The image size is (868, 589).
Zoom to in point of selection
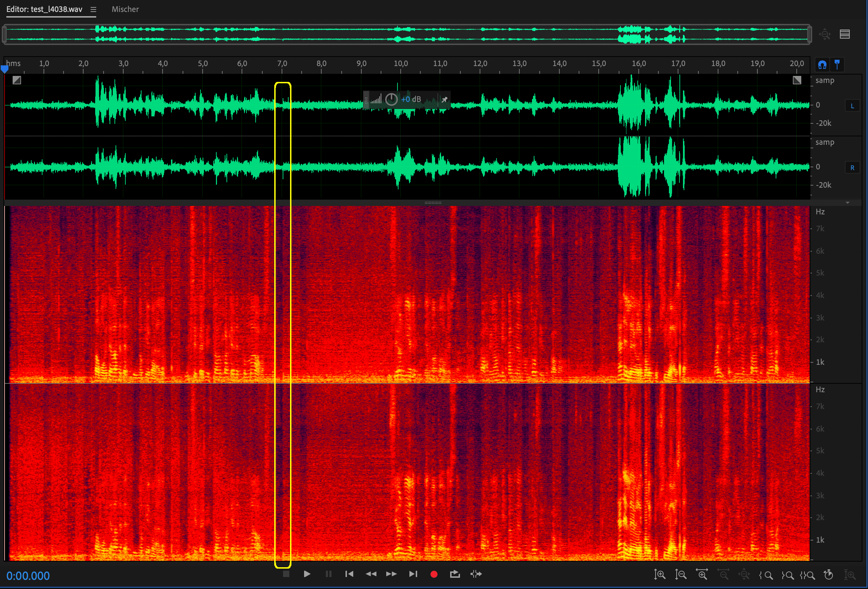pos(766,575)
